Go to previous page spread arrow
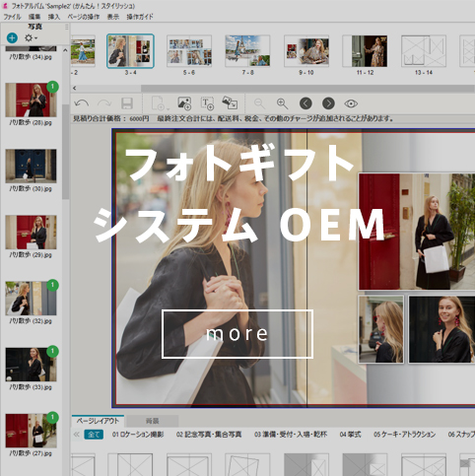Viewport: 475px width, 476px height. 305,103
